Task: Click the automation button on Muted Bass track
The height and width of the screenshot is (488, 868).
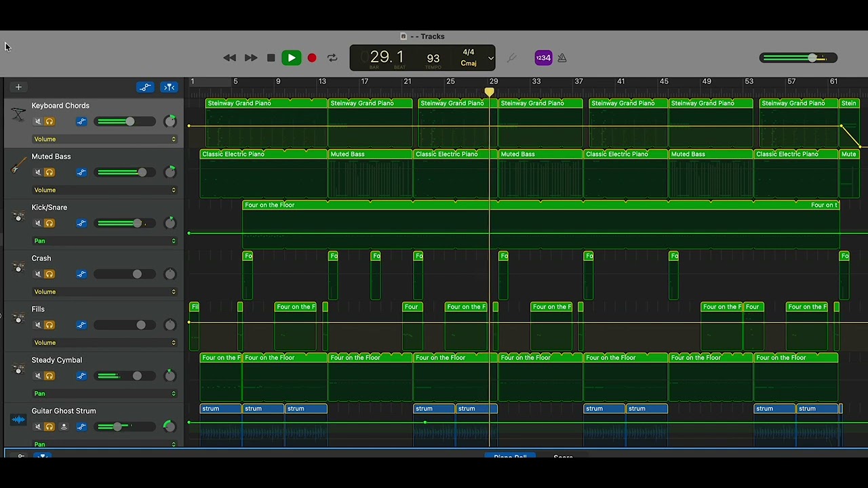Action: tap(81, 173)
